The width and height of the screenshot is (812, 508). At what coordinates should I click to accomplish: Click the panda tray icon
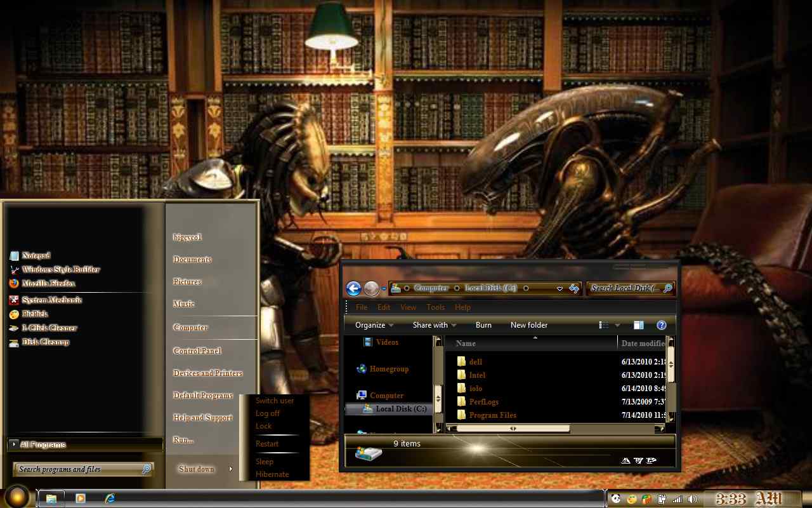pyautogui.click(x=616, y=499)
